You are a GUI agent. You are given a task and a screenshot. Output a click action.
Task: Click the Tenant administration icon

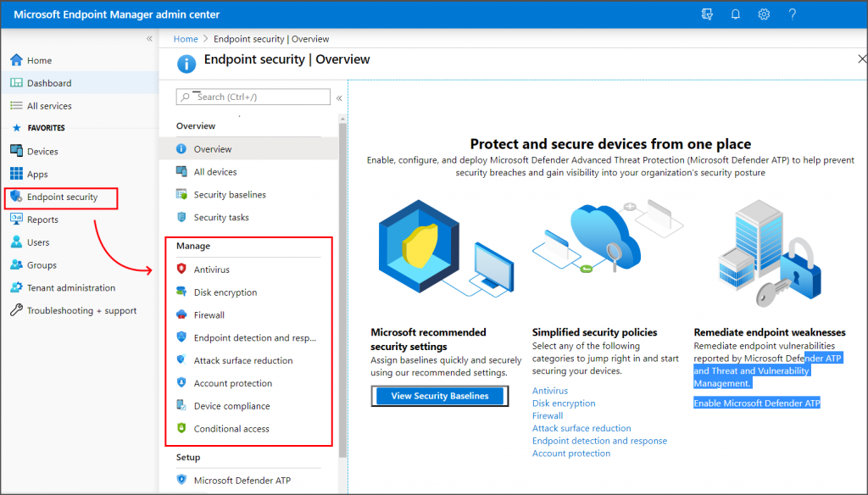(x=17, y=287)
